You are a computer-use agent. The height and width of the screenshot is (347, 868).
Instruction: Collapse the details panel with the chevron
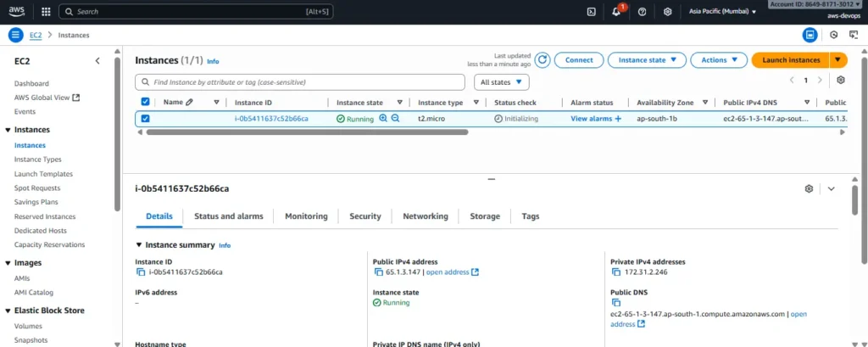pyautogui.click(x=831, y=188)
